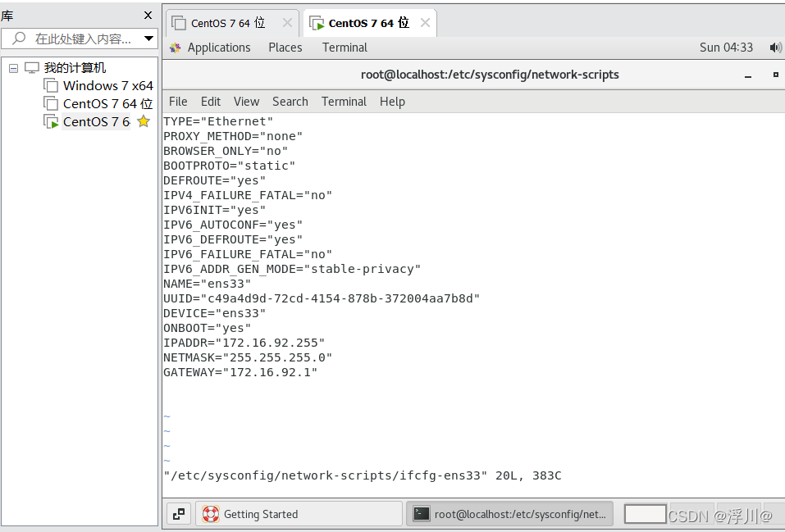Select the running CentOS 7 tree item
The width and height of the screenshot is (785, 532).
pyautogui.click(x=96, y=121)
